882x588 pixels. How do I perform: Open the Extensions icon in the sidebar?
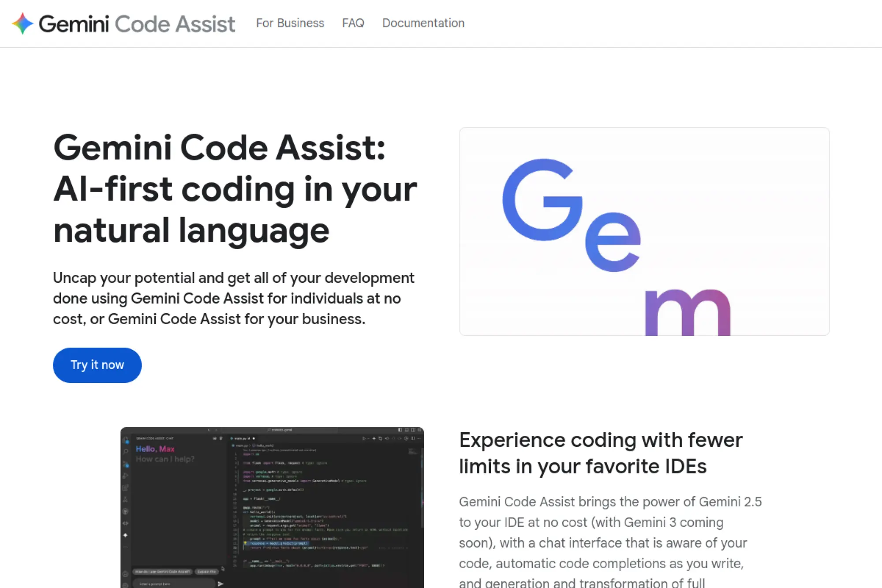126,487
